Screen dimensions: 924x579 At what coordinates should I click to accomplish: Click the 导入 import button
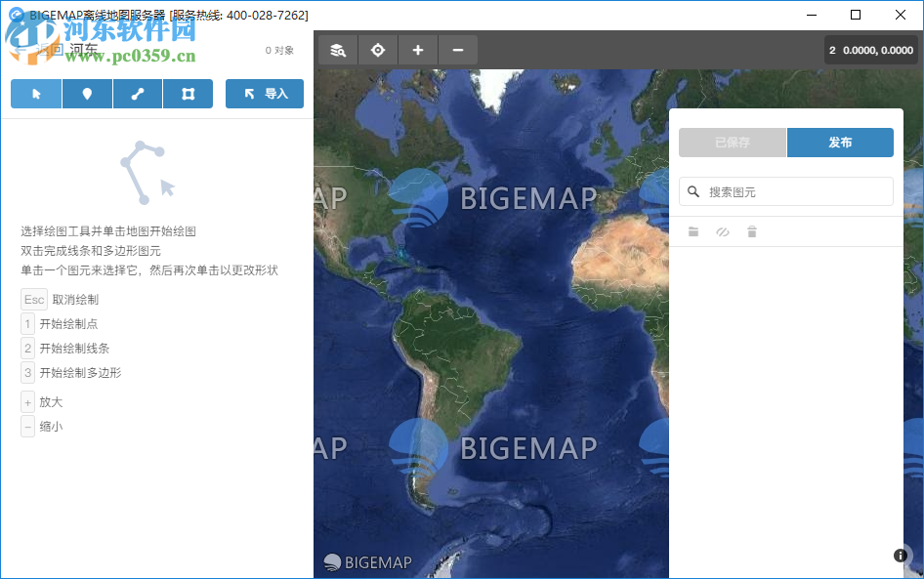(264, 93)
